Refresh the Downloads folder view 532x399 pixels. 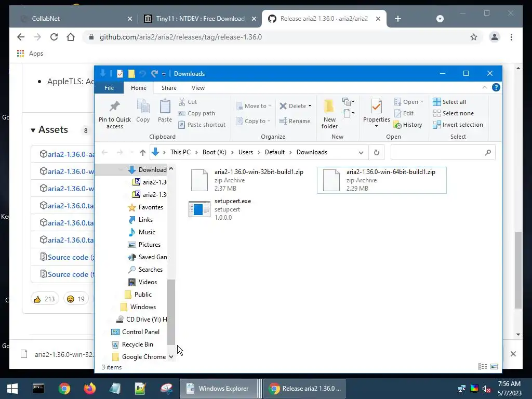tap(376, 152)
